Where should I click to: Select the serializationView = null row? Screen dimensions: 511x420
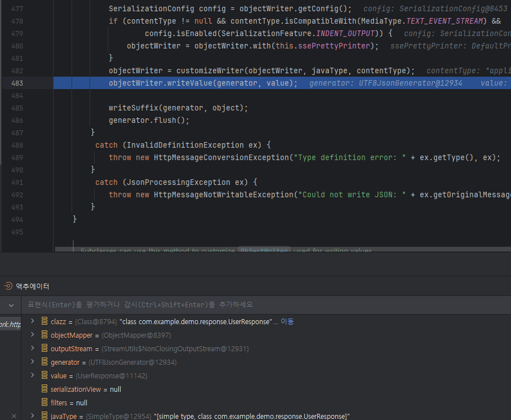coord(266,389)
